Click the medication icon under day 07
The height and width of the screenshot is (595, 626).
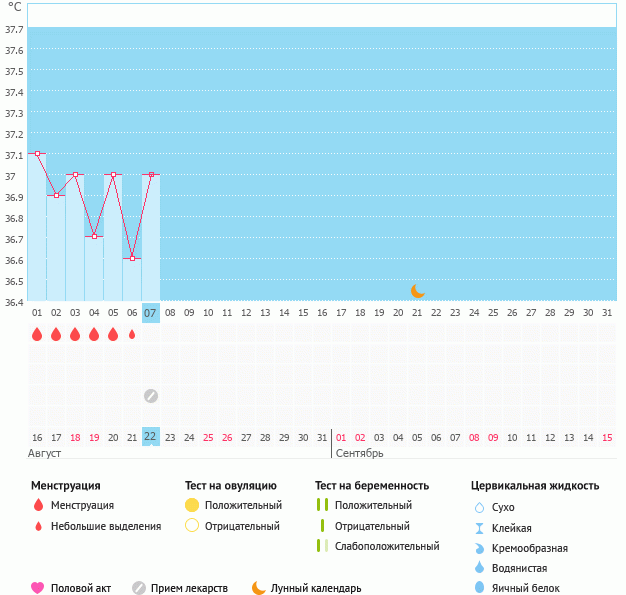(151, 395)
